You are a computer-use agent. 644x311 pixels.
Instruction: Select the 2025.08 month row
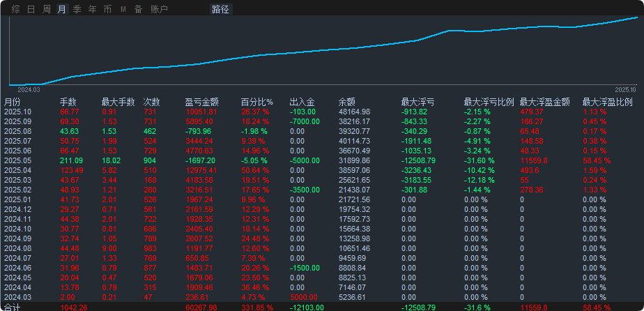point(322,132)
